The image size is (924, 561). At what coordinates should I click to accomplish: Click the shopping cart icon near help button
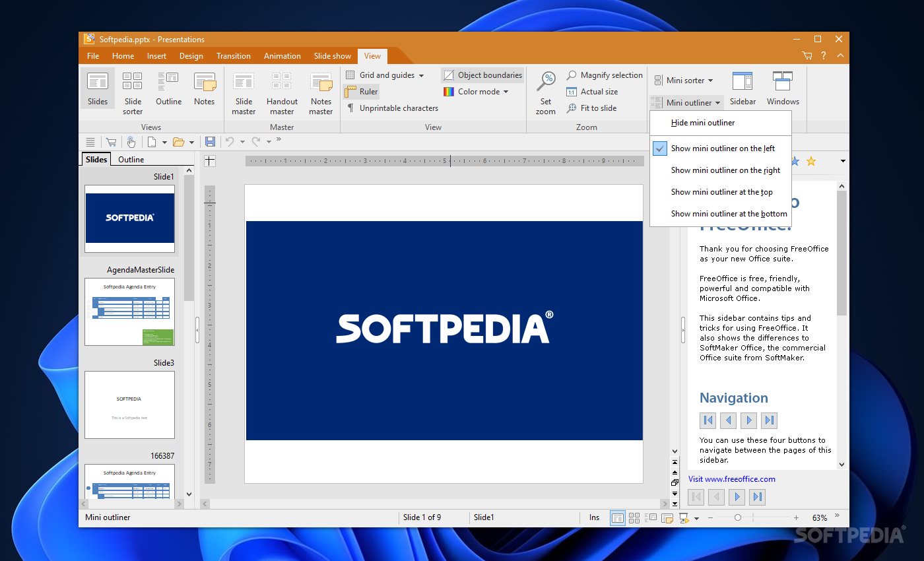807,56
